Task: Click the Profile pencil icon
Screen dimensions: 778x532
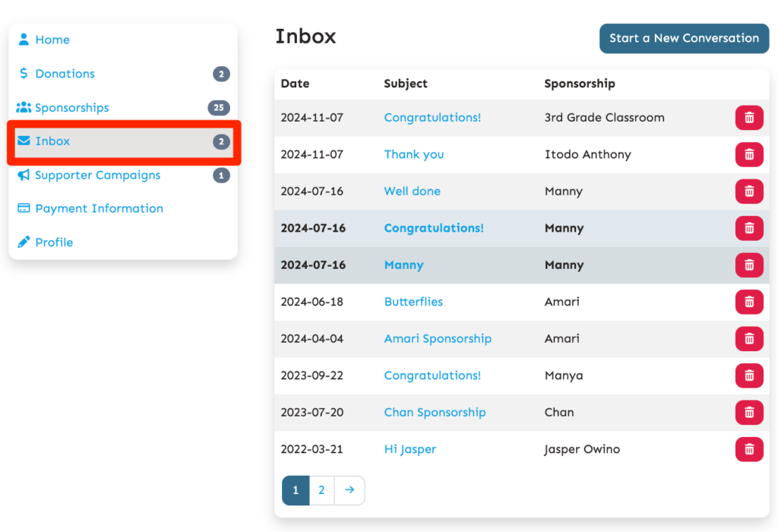Action: point(24,242)
